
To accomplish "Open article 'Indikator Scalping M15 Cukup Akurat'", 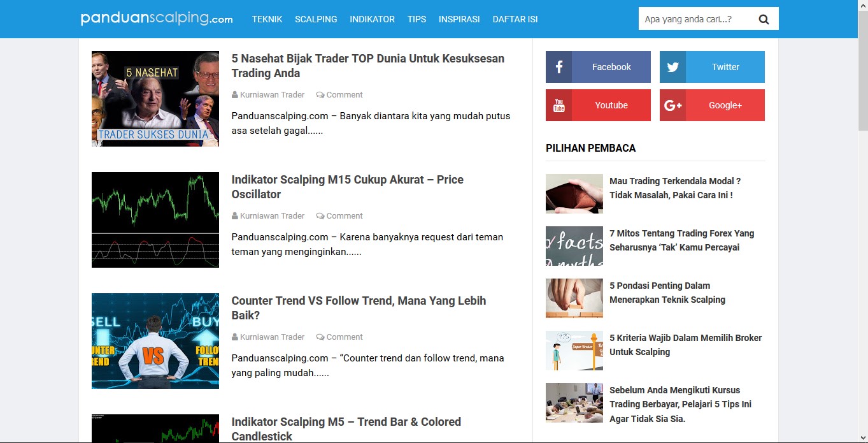I will click(347, 187).
